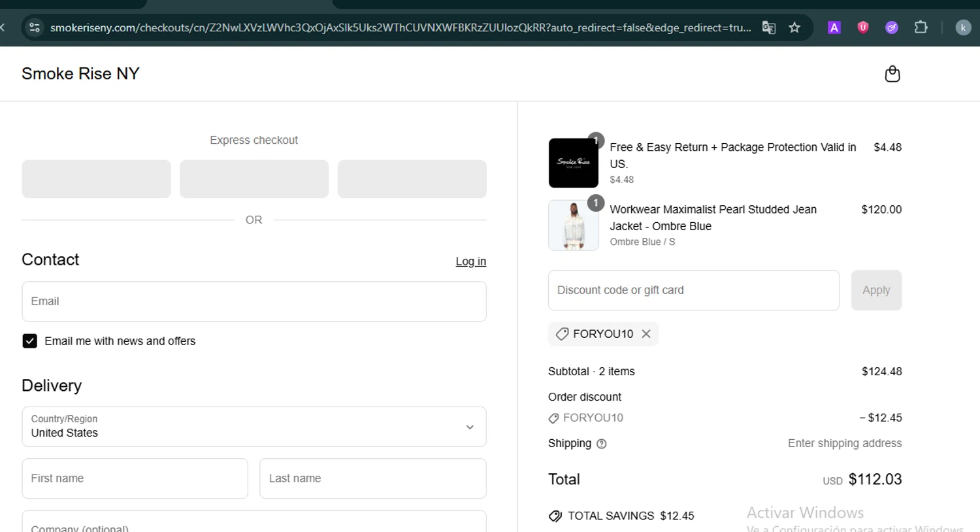Click the Express checkout heading
Screen dimensions: 980x532
(254, 140)
